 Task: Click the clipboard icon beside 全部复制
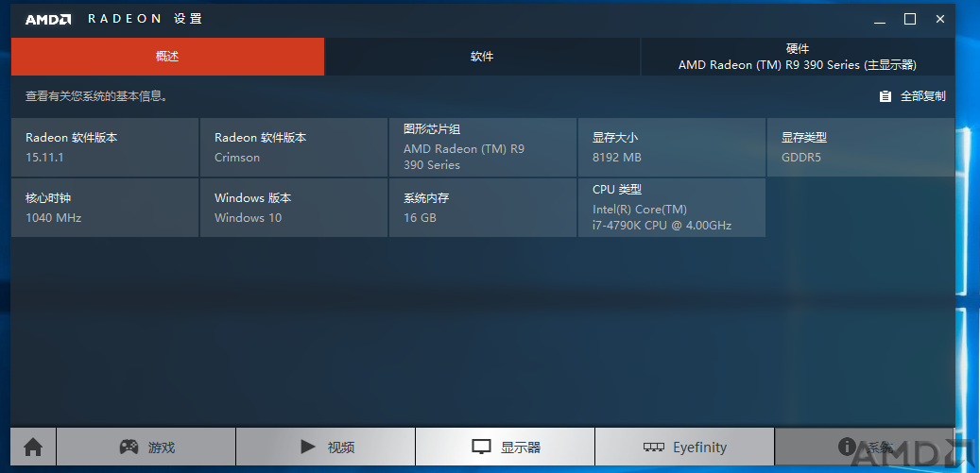click(885, 96)
